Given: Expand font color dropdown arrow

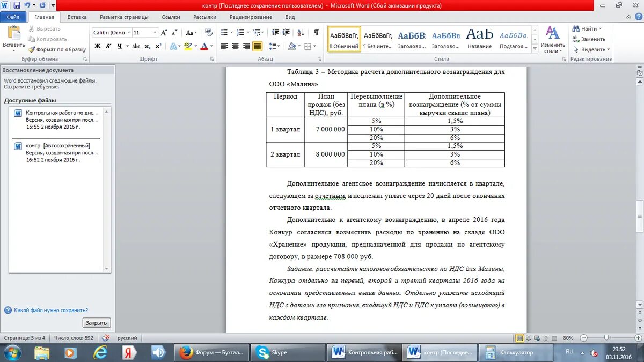Looking at the screenshot, I should [212, 46].
